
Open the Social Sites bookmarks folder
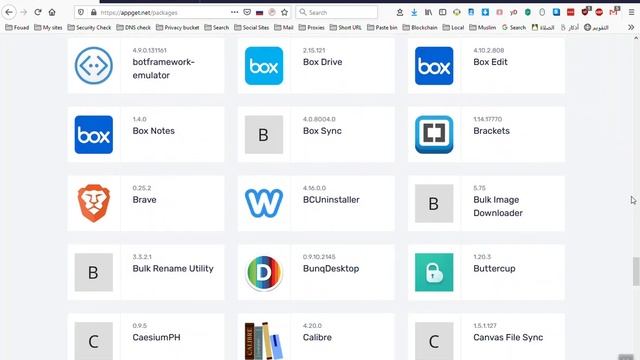point(251,27)
